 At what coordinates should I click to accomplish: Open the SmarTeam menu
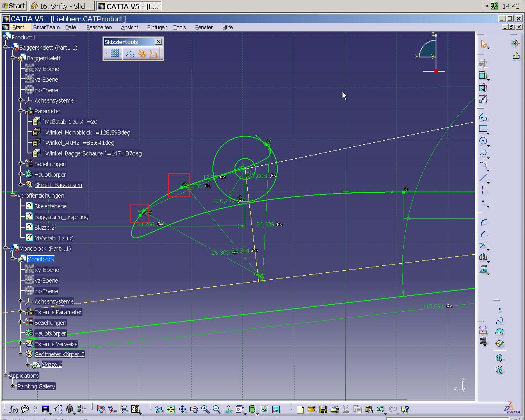[46, 27]
